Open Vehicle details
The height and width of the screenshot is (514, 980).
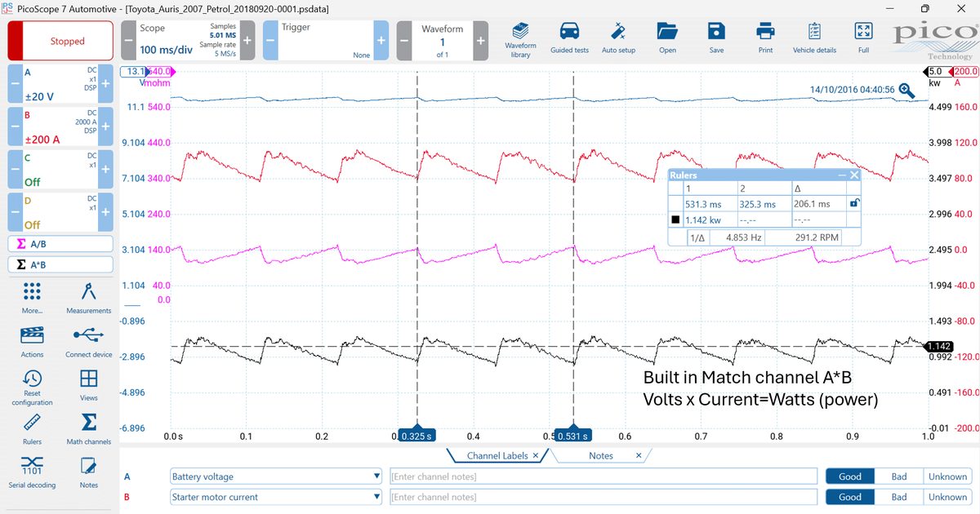coord(814,39)
